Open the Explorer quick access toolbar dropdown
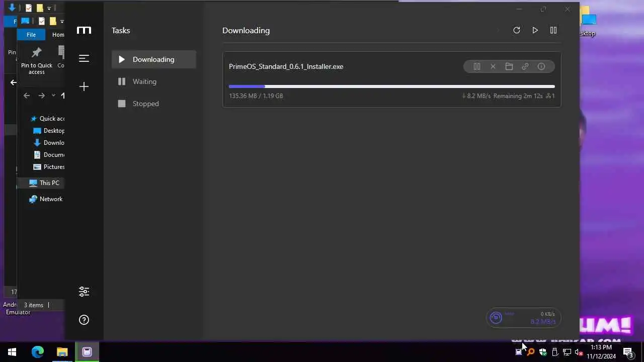This screenshot has width=644, height=362. click(62, 22)
